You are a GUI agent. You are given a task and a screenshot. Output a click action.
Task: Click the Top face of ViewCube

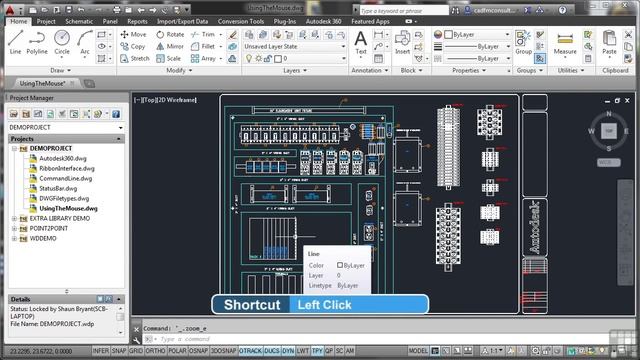click(609, 131)
